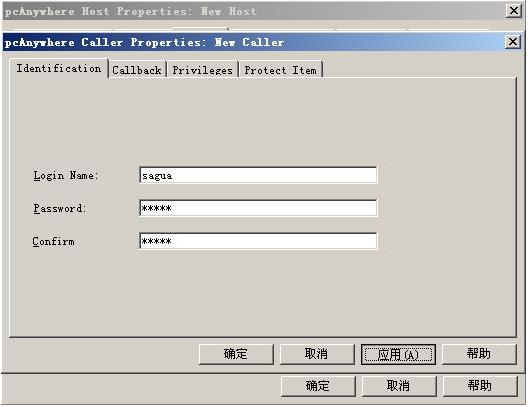Close the pcAnywhere Caller Properties window
This screenshot has width=528, height=407.
point(513,42)
